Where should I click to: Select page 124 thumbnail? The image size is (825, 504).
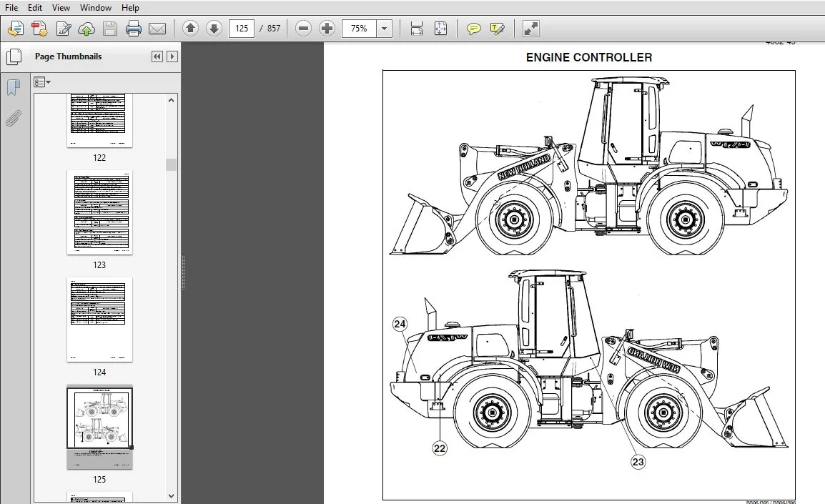[x=99, y=320]
